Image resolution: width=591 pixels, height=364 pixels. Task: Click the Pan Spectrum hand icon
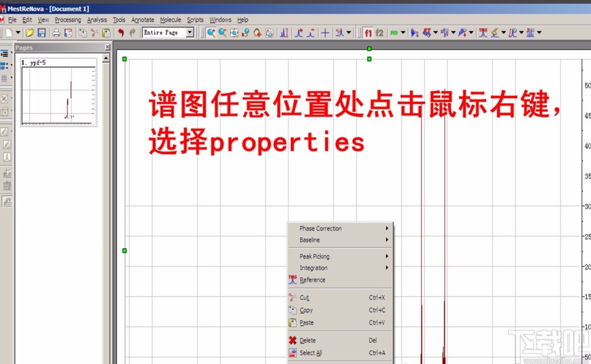(x=257, y=33)
